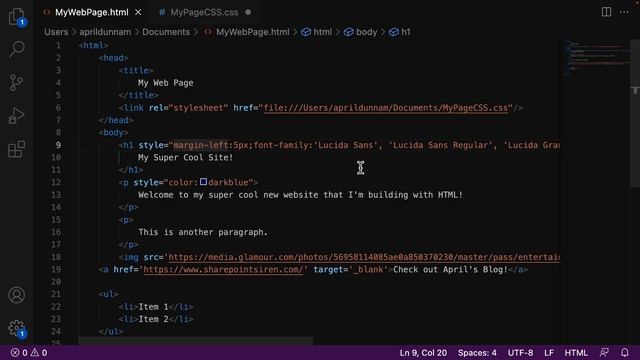Open the More Actions ellipsis menu
Screen dimensions: 640x360
(624, 12)
